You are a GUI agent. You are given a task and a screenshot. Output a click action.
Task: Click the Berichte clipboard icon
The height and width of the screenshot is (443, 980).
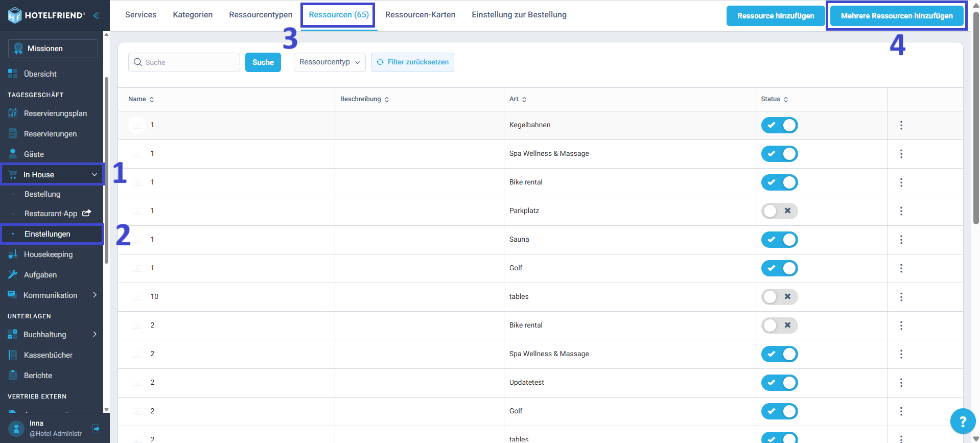coord(13,375)
